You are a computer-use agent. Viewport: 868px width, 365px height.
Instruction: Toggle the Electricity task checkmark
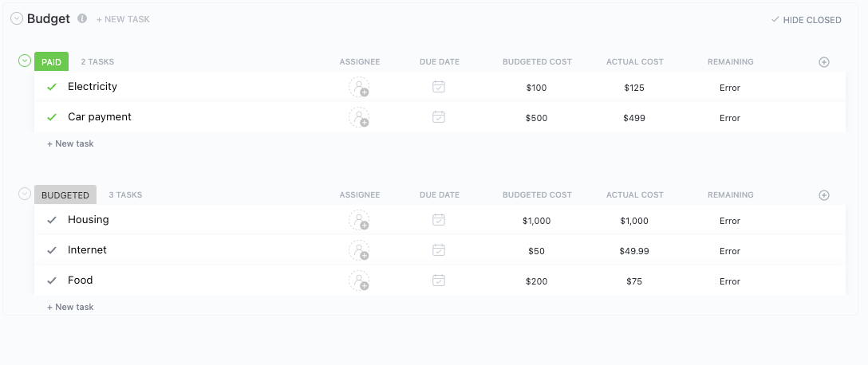pos(52,87)
